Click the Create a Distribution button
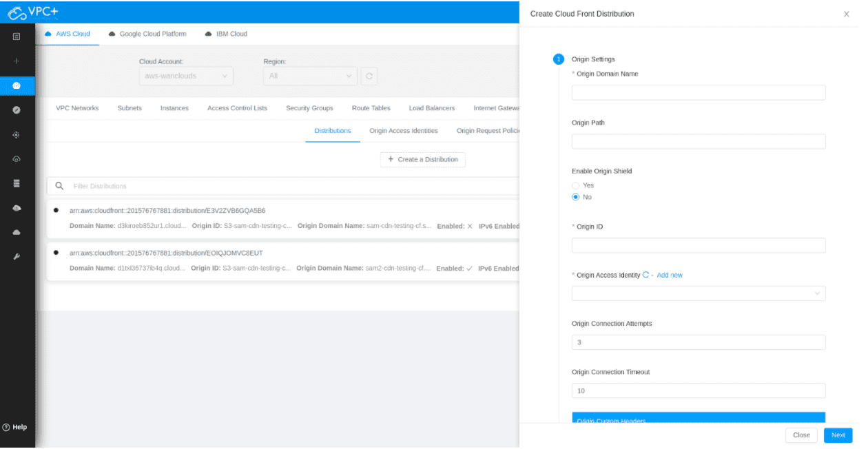Image resolution: width=868 pixels, height=449 pixels. tap(423, 159)
